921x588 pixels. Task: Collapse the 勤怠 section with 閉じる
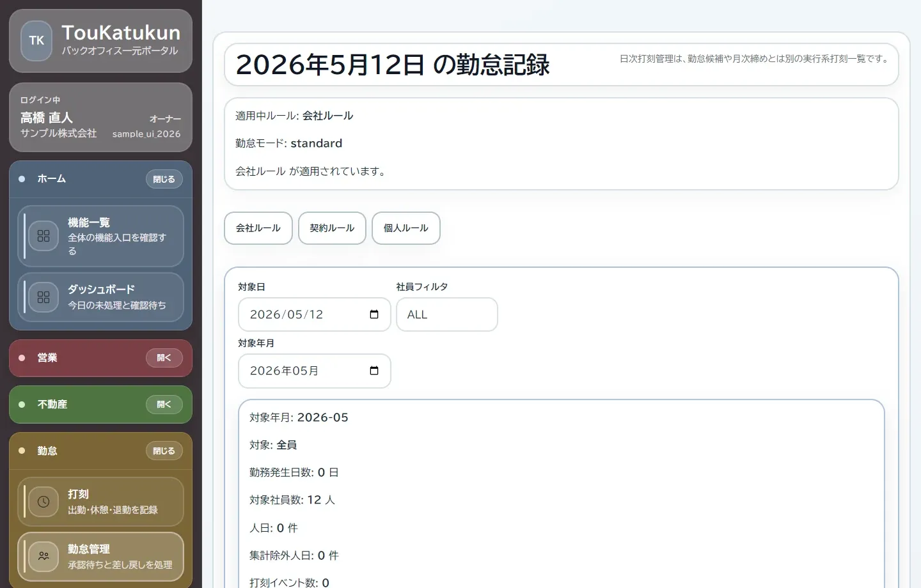pyautogui.click(x=164, y=451)
